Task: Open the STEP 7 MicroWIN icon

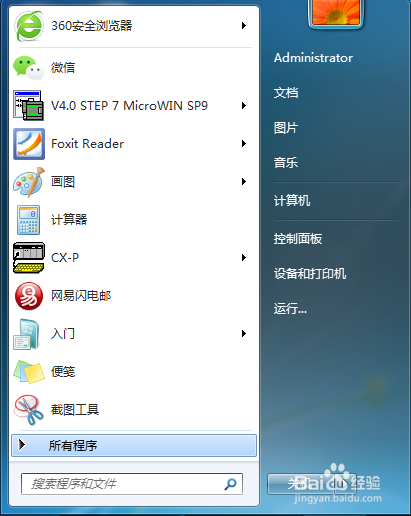Action: 29,105
